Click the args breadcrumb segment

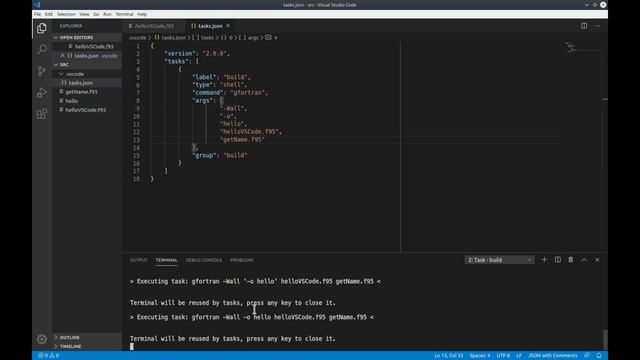click(253, 38)
